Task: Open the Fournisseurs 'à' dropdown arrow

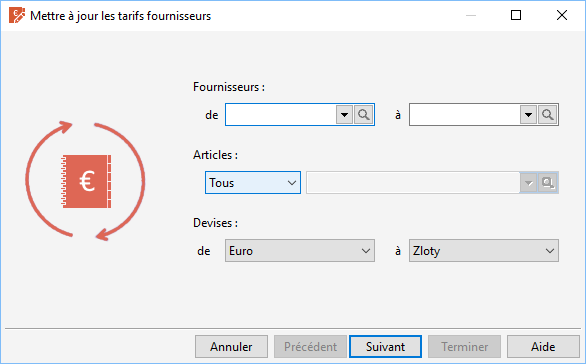Action: pyautogui.click(x=528, y=115)
